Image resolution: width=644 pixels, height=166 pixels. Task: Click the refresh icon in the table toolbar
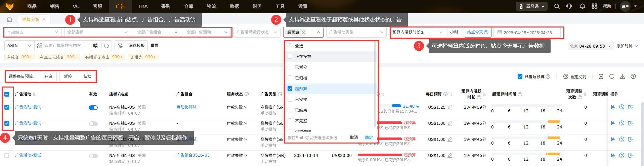click(x=612, y=76)
